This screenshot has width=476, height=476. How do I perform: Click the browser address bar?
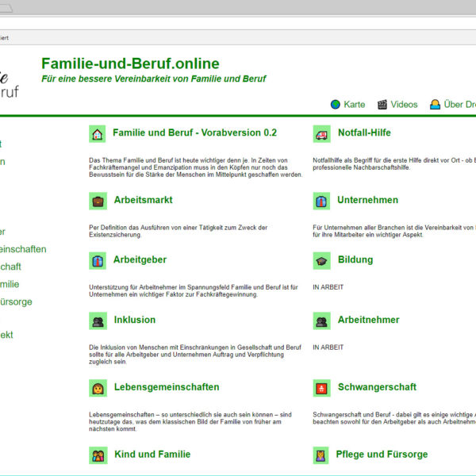pyautogui.click(x=238, y=36)
